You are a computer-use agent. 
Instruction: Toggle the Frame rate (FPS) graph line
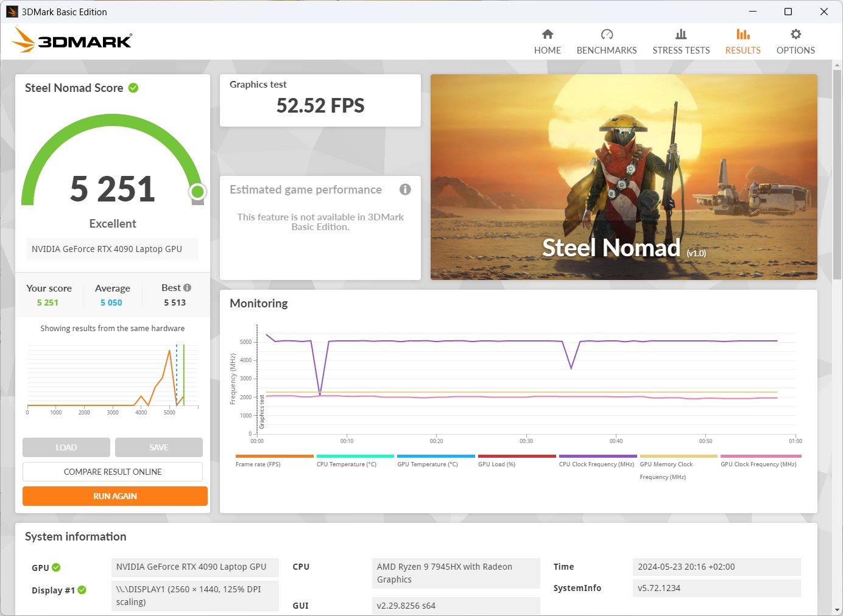274,457
